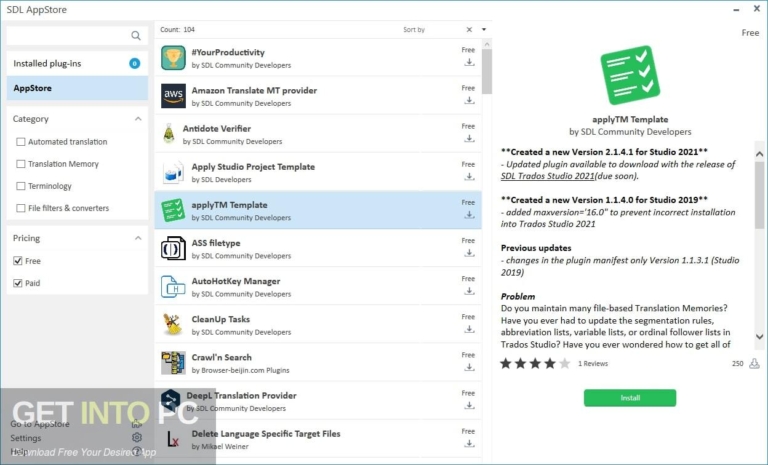Viewport: 768px width, 465px height.
Task: Collapse the Category section
Action: (138, 119)
